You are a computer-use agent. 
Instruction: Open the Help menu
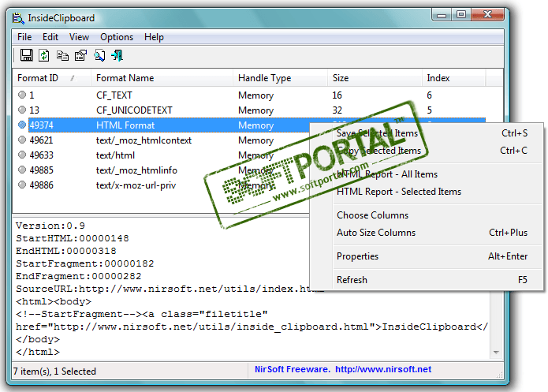point(154,37)
